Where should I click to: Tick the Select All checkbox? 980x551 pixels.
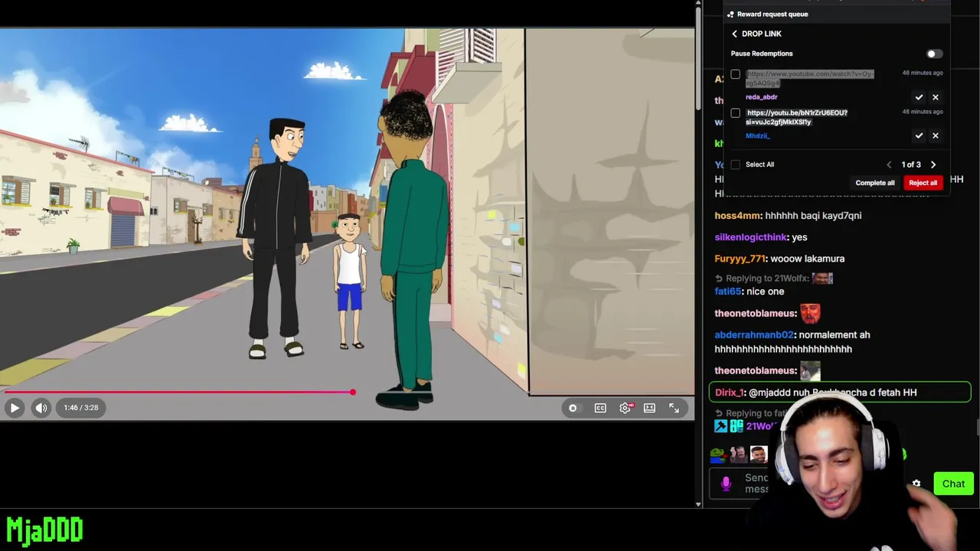tap(736, 165)
